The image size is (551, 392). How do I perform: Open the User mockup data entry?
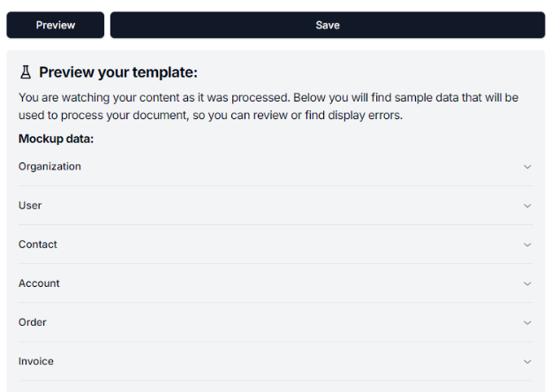[x=30, y=206]
